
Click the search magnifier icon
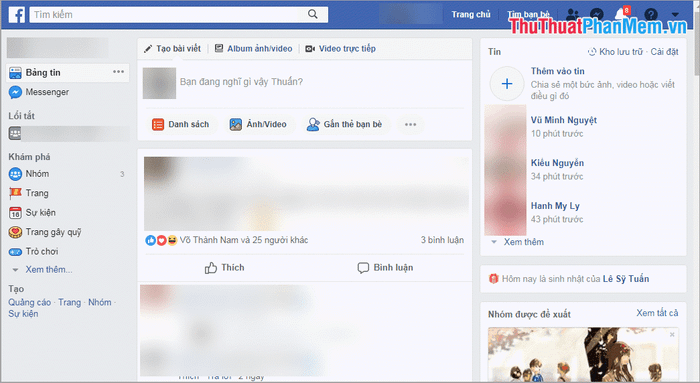coord(313,14)
